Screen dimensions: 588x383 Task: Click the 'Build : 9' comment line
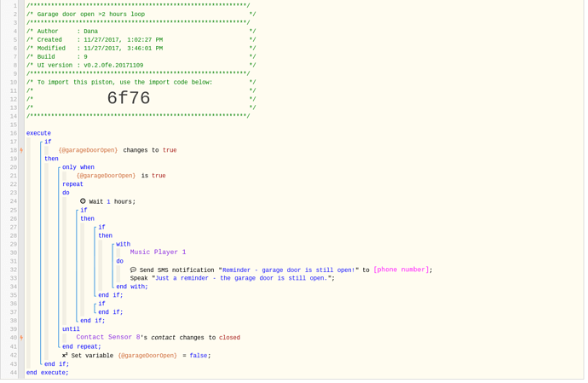pyautogui.click(x=62, y=56)
